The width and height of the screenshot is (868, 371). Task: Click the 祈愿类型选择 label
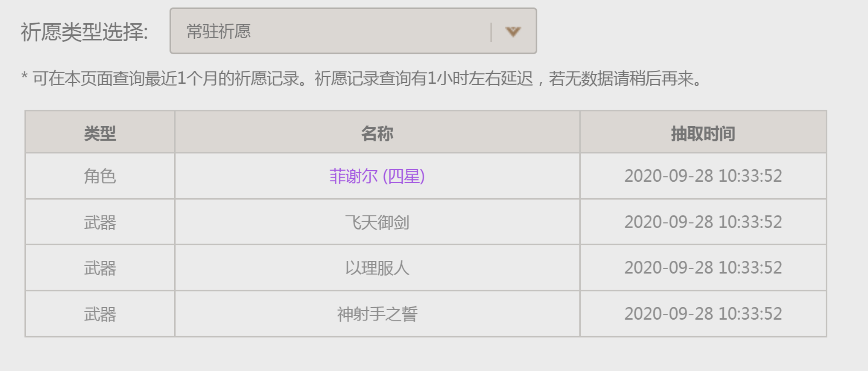point(84,32)
